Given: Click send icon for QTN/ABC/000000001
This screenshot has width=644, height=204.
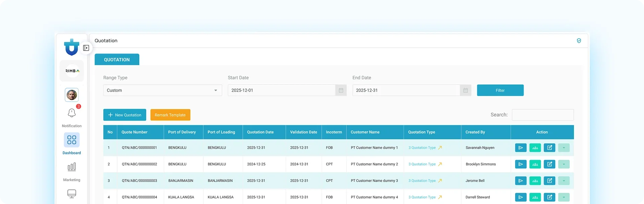Looking at the screenshot, I should pos(521,148).
